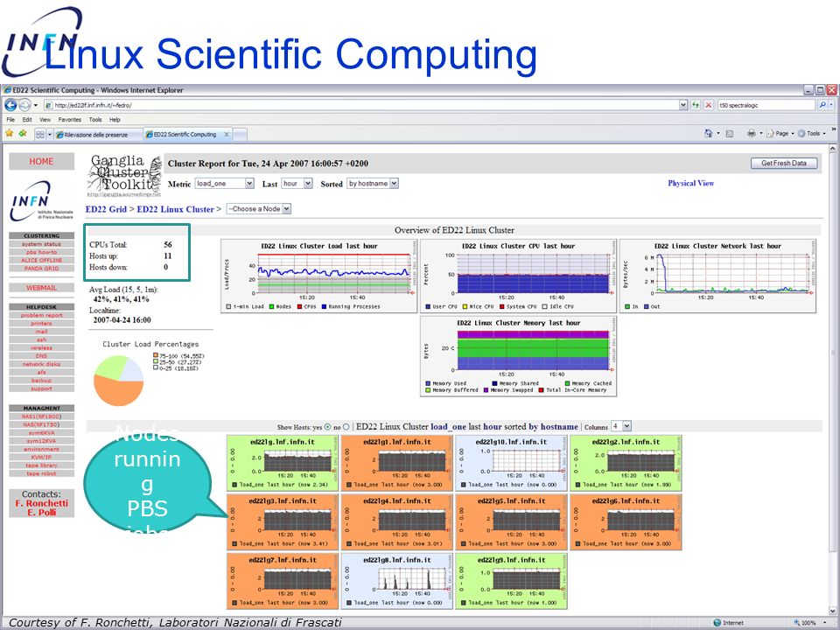Click the browser Back arrow button
The image size is (840, 630).
[x=10, y=105]
